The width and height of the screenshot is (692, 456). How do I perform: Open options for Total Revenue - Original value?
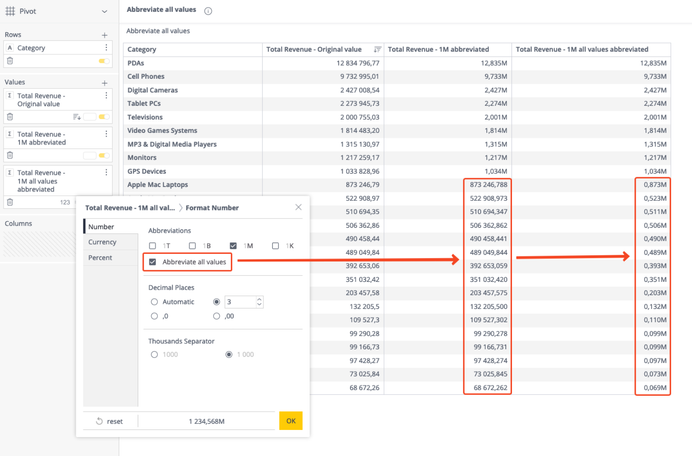[106, 97]
